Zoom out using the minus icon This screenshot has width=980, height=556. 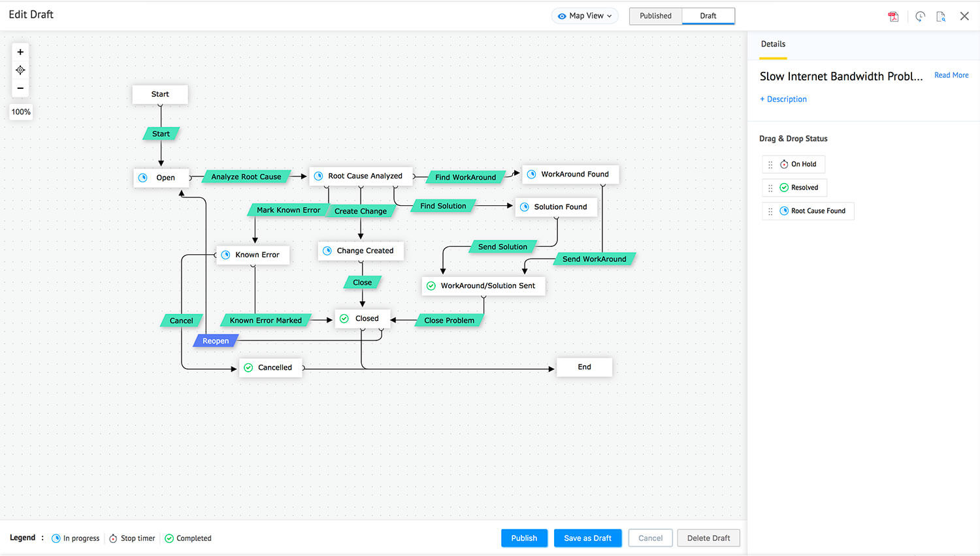coord(20,88)
